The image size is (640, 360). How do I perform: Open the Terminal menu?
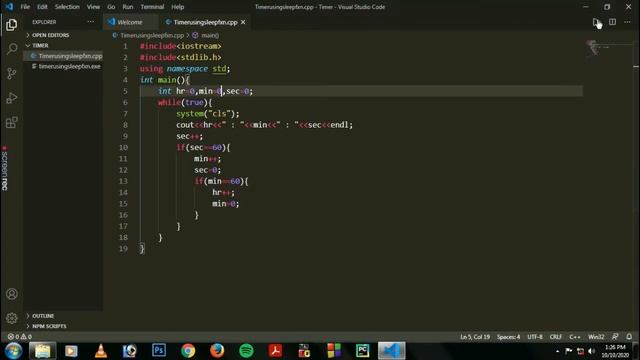point(152,7)
